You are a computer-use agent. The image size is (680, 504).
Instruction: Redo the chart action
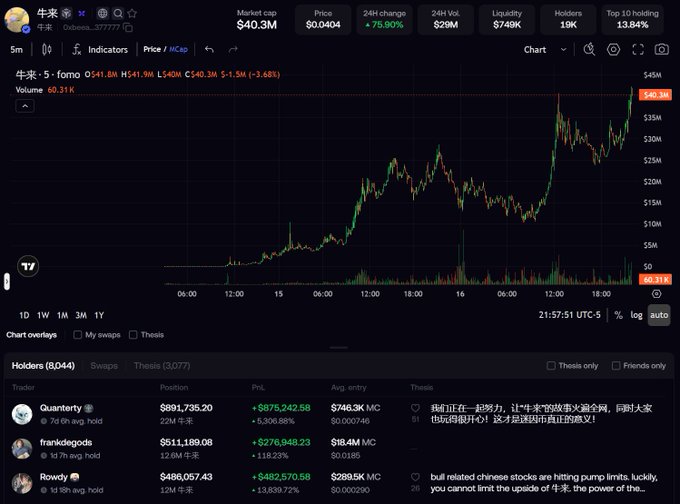tap(233, 49)
